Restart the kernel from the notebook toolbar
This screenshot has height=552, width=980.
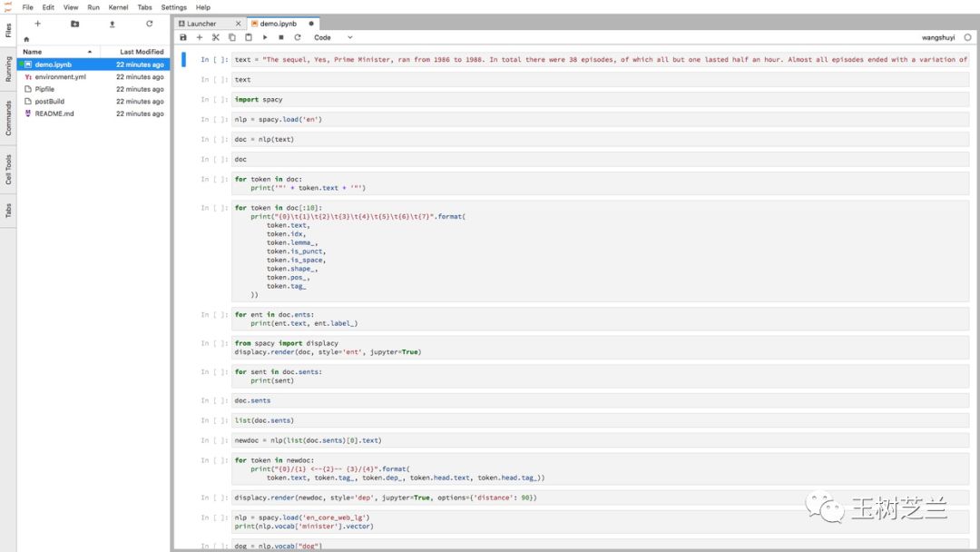[x=298, y=37]
